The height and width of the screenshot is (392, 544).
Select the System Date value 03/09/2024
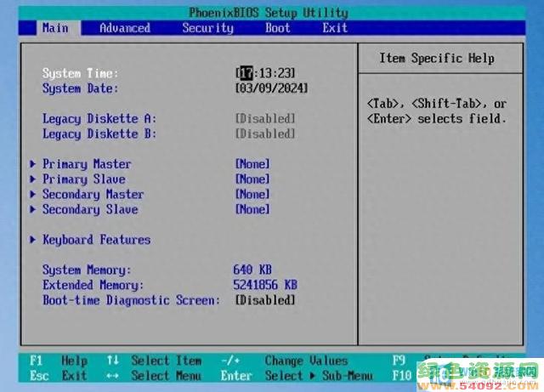[x=272, y=88]
